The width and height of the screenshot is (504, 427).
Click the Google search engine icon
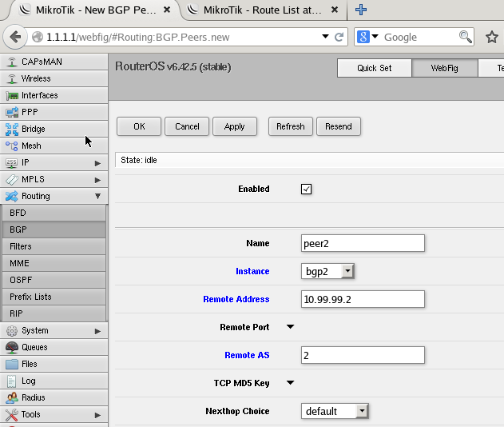pyautogui.click(x=363, y=37)
